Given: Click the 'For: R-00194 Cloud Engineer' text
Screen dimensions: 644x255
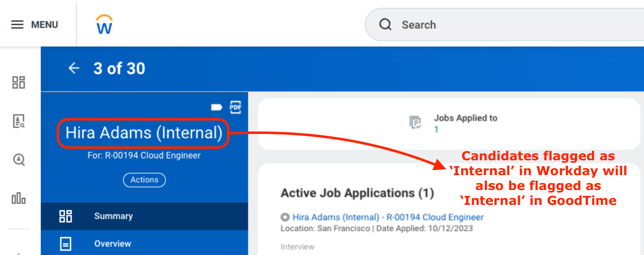Looking at the screenshot, I should click(144, 156).
